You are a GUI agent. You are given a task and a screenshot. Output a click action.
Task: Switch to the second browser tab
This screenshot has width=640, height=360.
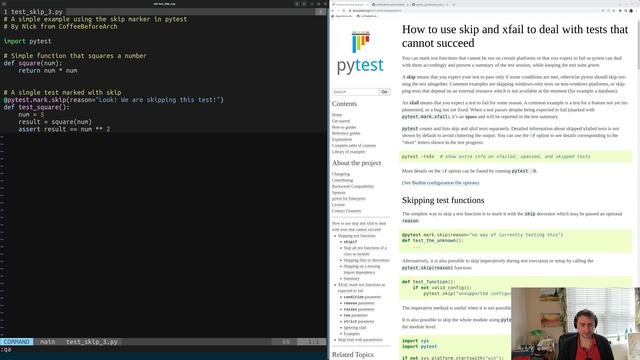[390, 4]
